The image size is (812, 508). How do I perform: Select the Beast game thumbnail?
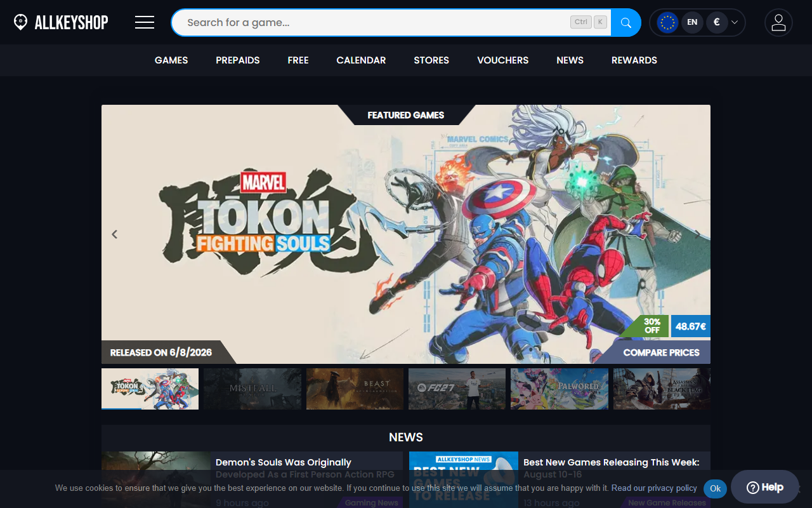pyautogui.click(x=355, y=389)
